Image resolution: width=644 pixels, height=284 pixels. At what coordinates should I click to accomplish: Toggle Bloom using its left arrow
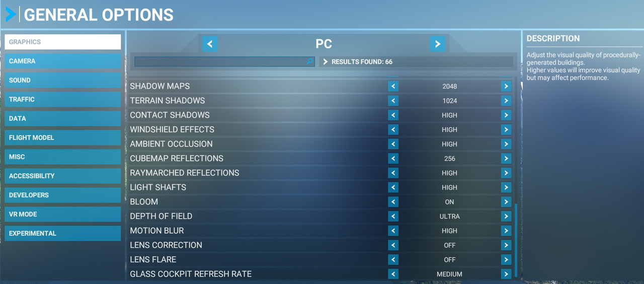393,202
